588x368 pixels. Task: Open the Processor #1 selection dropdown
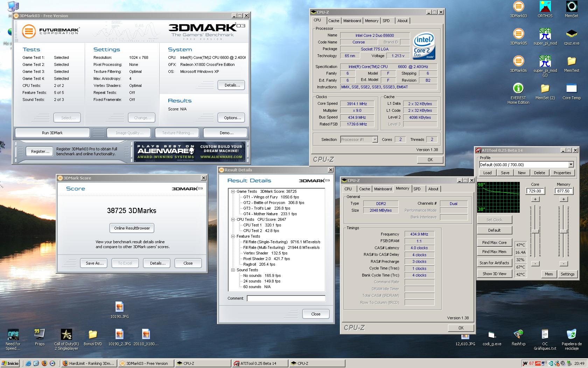[x=375, y=139]
